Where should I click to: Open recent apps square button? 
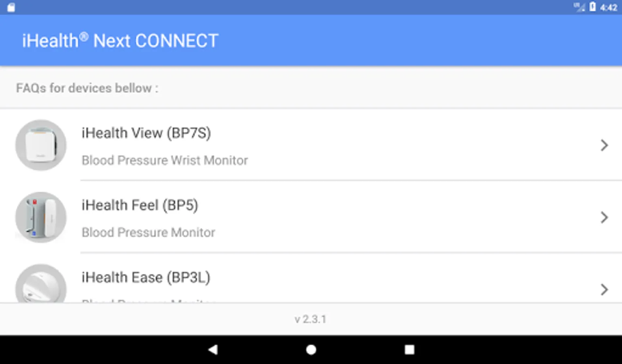click(x=409, y=349)
